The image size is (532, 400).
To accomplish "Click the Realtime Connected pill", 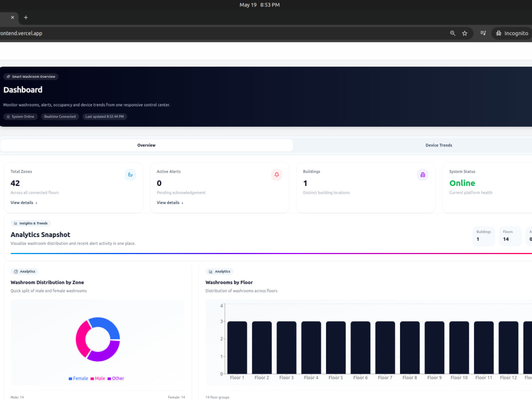I will coord(60,117).
